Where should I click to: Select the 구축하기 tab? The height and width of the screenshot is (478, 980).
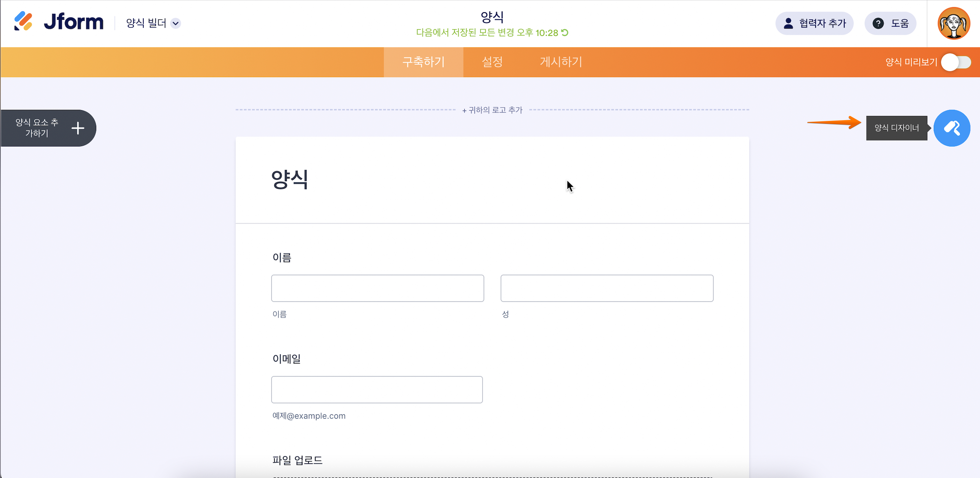[x=423, y=62]
